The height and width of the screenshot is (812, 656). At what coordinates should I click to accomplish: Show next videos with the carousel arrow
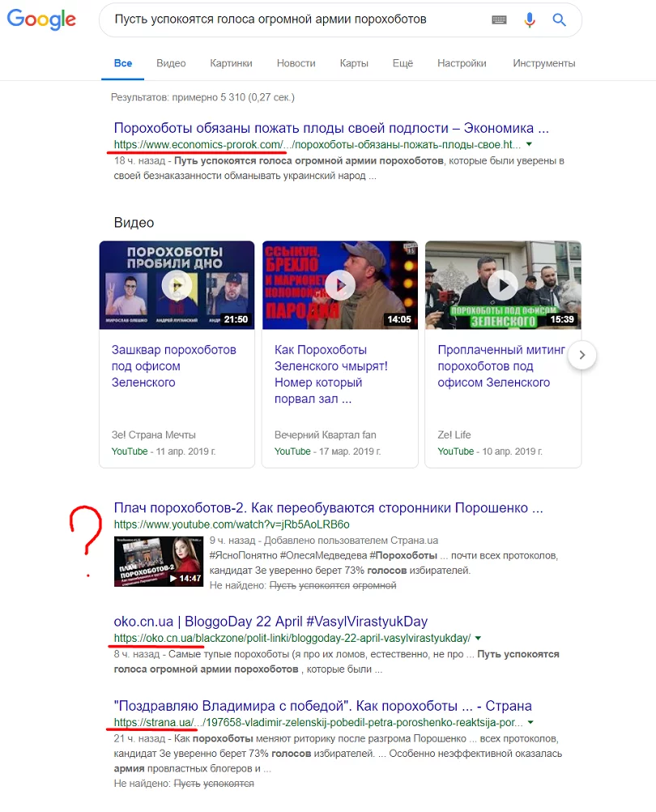coord(582,355)
